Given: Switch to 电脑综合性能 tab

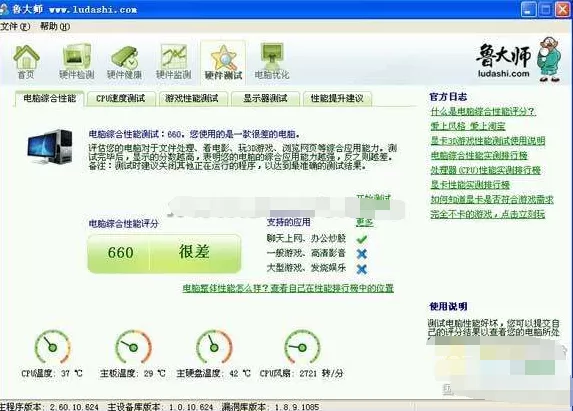Looking at the screenshot, I should click(50, 98).
